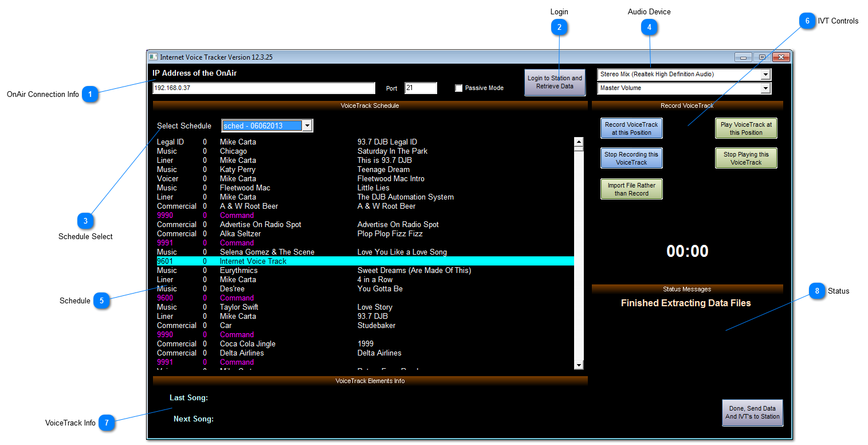Click the Last Song label

coord(188,397)
